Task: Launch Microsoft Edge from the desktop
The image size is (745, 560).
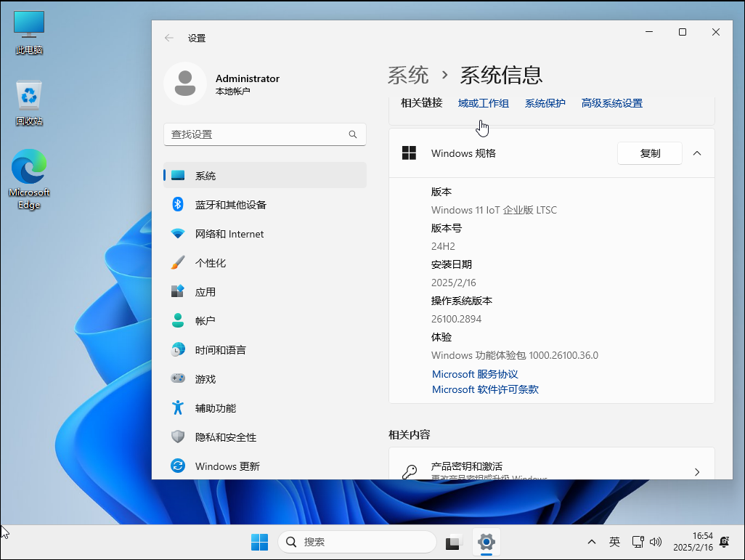Action: [29, 179]
